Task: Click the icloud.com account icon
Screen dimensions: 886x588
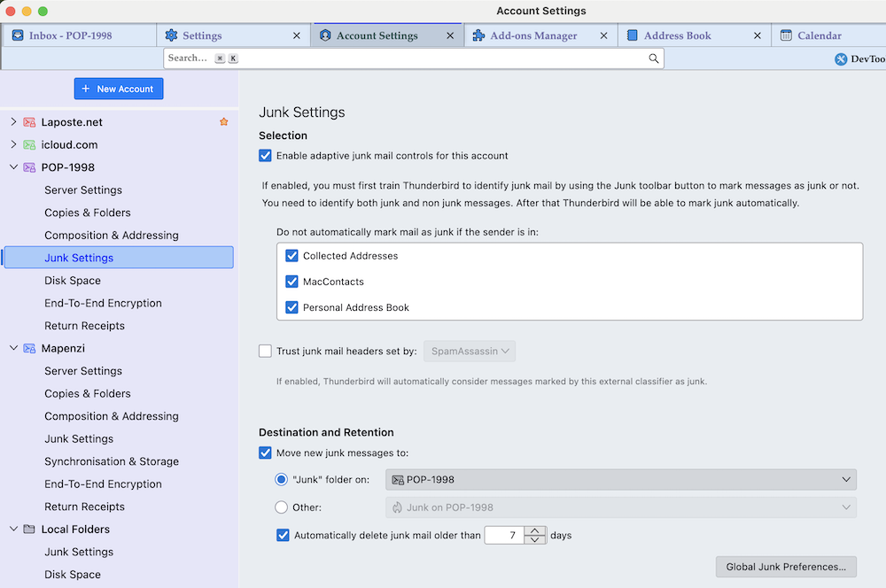Action: click(29, 144)
